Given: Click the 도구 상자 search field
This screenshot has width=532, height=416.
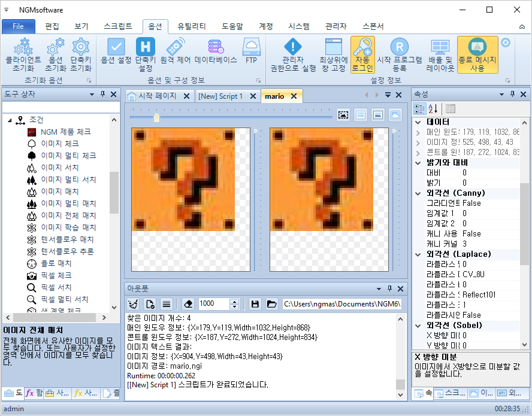Looking at the screenshot, I should click(x=61, y=107).
